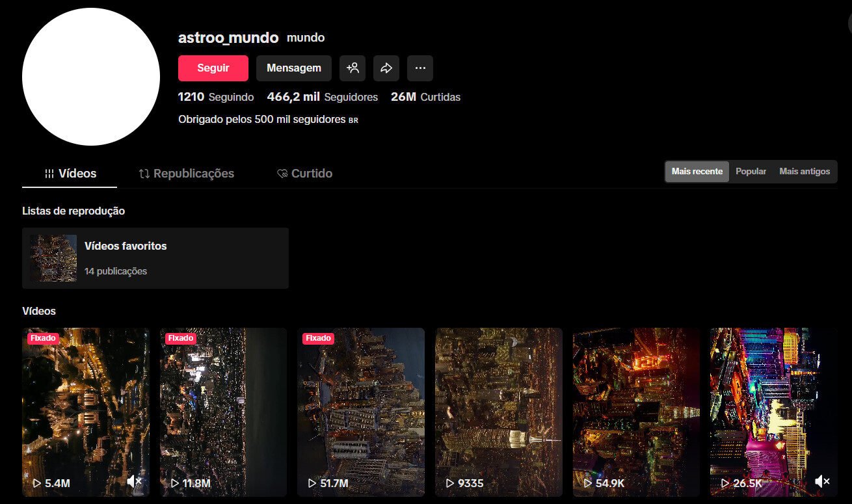Viewport: 852px width, 504px height.
Task: Switch sorting to Mais antigos
Action: pos(804,171)
